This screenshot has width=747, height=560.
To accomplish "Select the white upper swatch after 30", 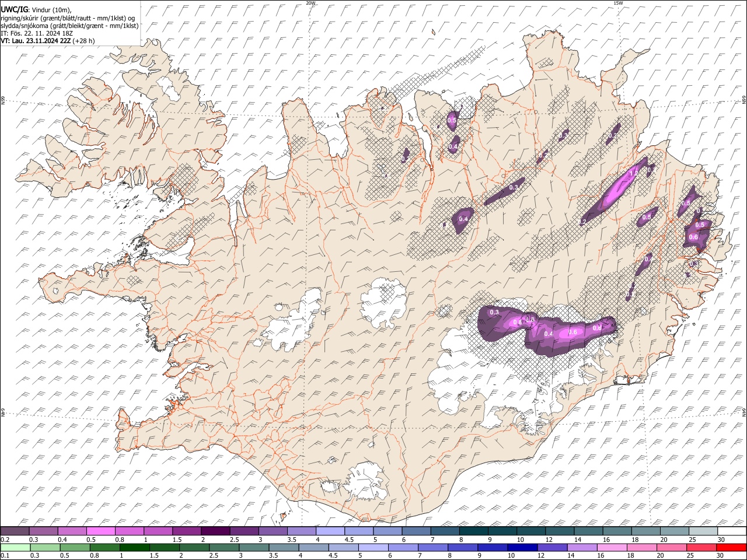I will pos(732,531).
